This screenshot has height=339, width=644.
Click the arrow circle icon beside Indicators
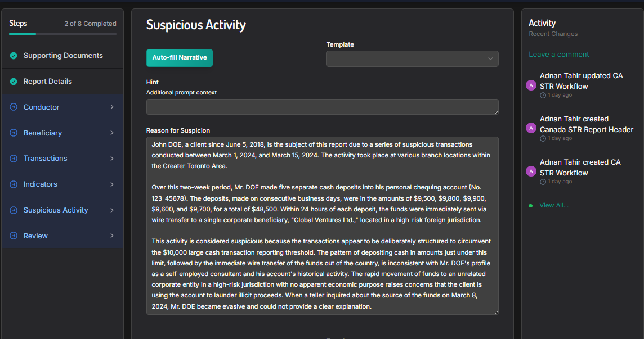point(14,184)
